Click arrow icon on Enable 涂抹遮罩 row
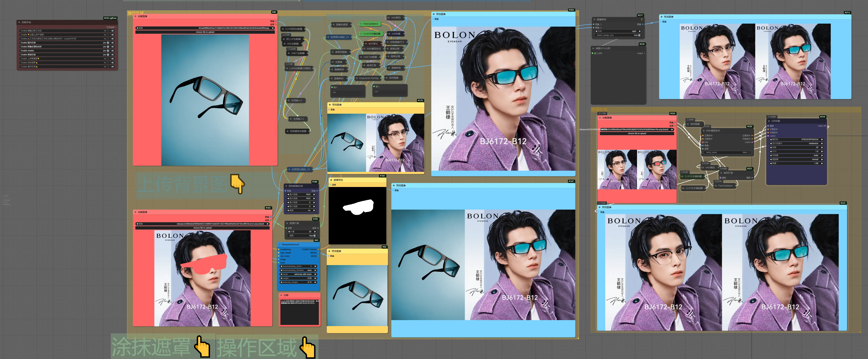This screenshot has width=868, height=359. click(x=113, y=63)
